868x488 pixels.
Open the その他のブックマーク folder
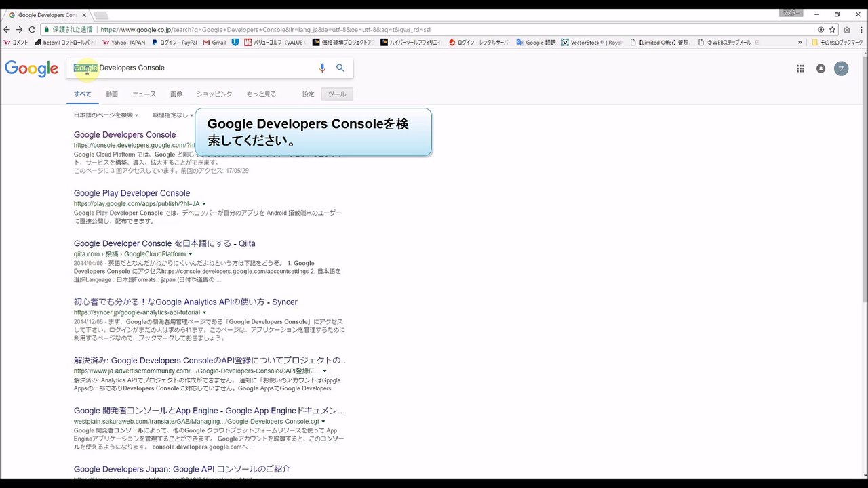837,43
